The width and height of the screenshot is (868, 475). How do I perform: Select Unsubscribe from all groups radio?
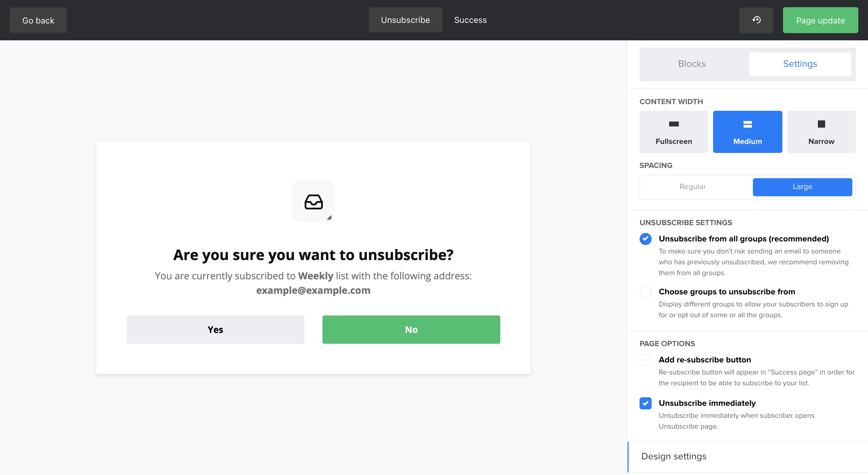point(645,239)
